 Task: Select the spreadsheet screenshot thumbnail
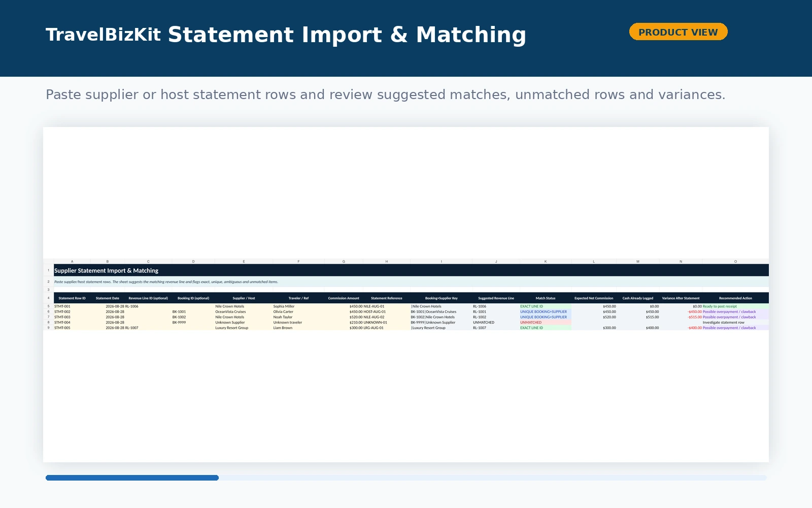pyautogui.click(x=406, y=295)
